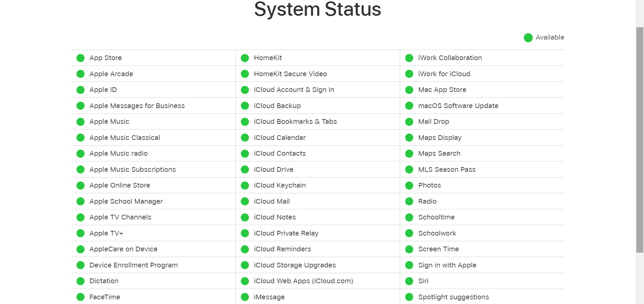Click the green status dot next to App Store
644x304 pixels.
click(80, 58)
